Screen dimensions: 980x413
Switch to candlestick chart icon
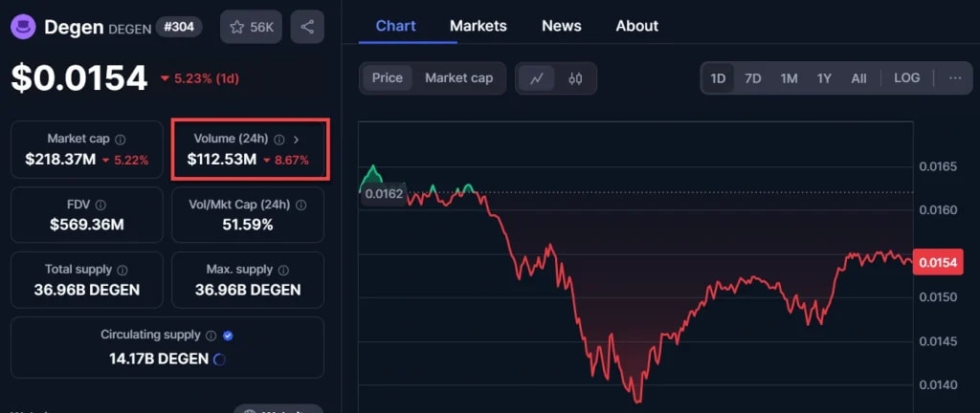(x=575, y=78)
